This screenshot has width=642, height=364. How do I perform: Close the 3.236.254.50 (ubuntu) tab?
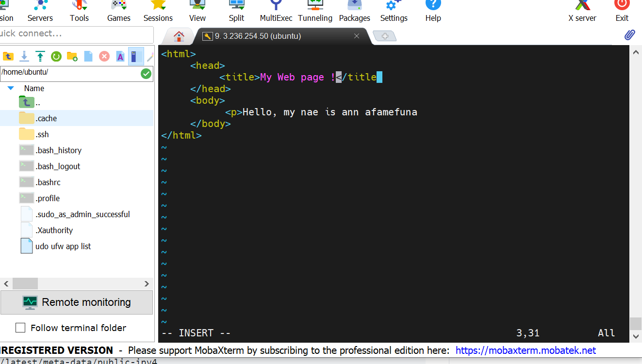(x=357, y=36)
